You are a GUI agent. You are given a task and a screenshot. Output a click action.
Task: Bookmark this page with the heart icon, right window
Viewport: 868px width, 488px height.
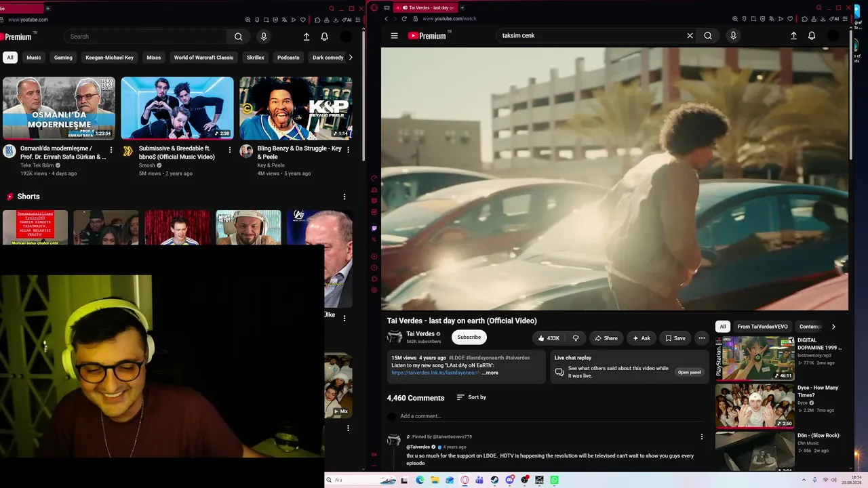click(x=790, y=19)
